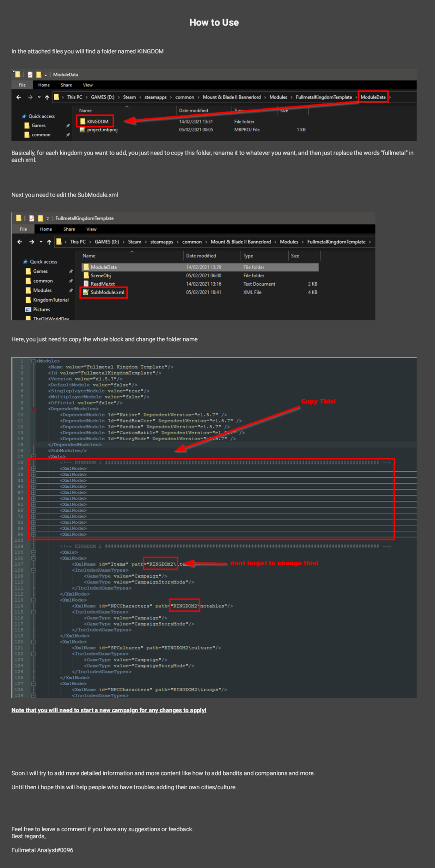435x868 pixels.
Task: Expand folded XmlNode on line 19
Action: 33,469
